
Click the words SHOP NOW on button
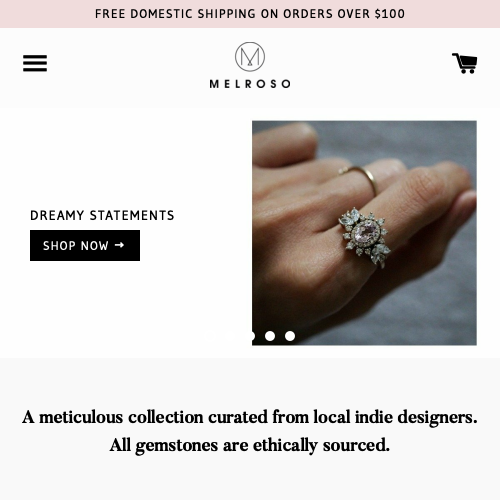click(x=76, y=246)
